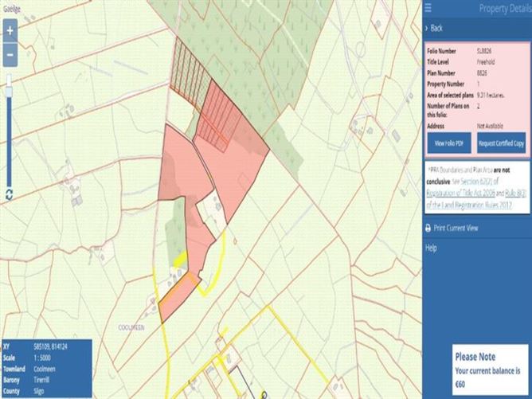Select the Help menu item
Viewport: 532px width, 399px height.
click(x=431, y=248)
